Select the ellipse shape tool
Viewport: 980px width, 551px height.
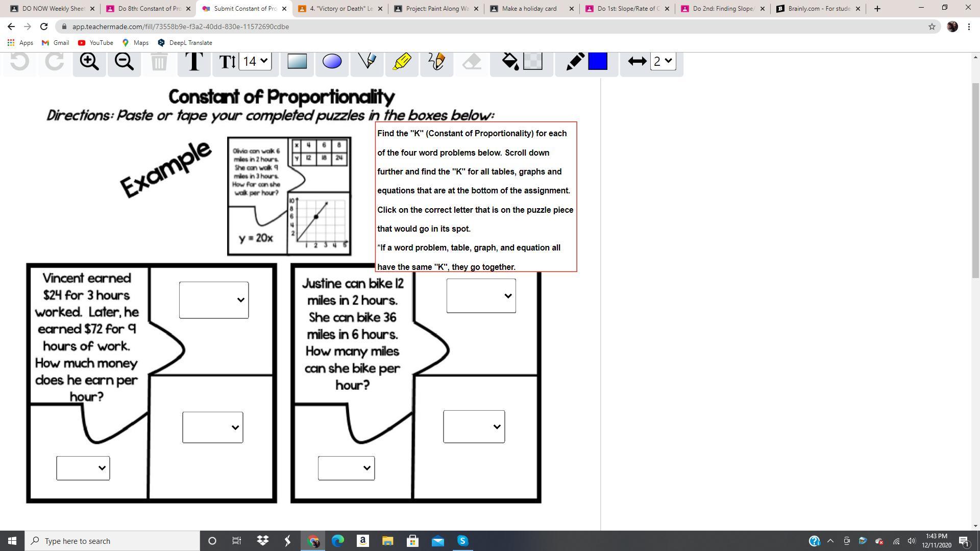pos(332,62)
